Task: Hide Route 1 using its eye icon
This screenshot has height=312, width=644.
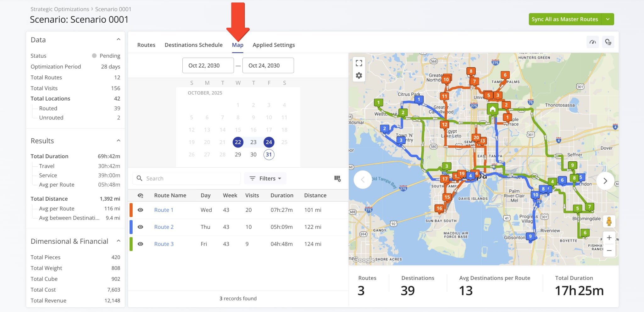Action: pos(141,210)
